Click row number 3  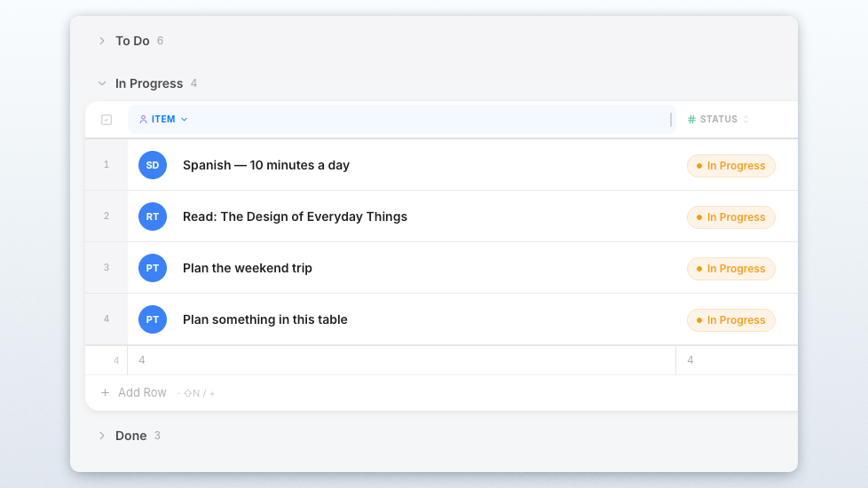pos(107,267)
